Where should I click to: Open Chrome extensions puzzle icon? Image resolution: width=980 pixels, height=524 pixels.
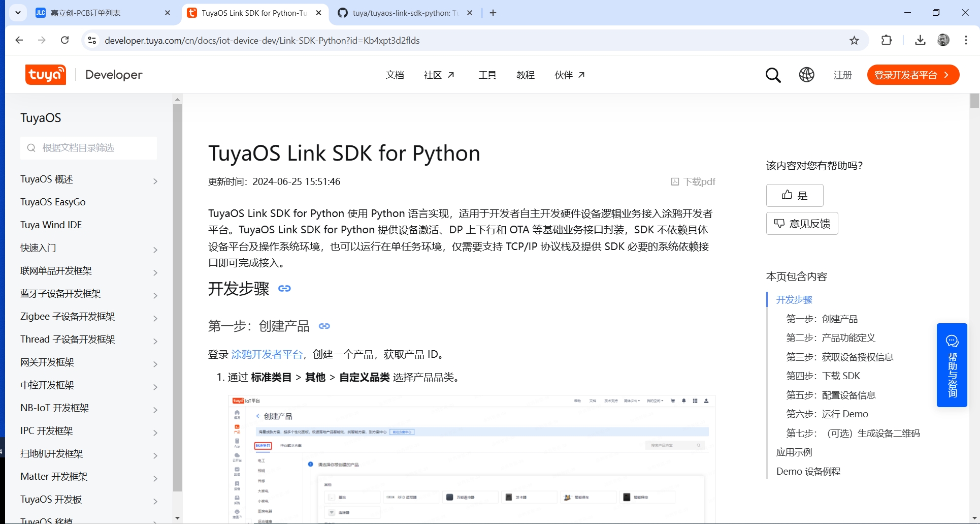[x=887, y=40]
